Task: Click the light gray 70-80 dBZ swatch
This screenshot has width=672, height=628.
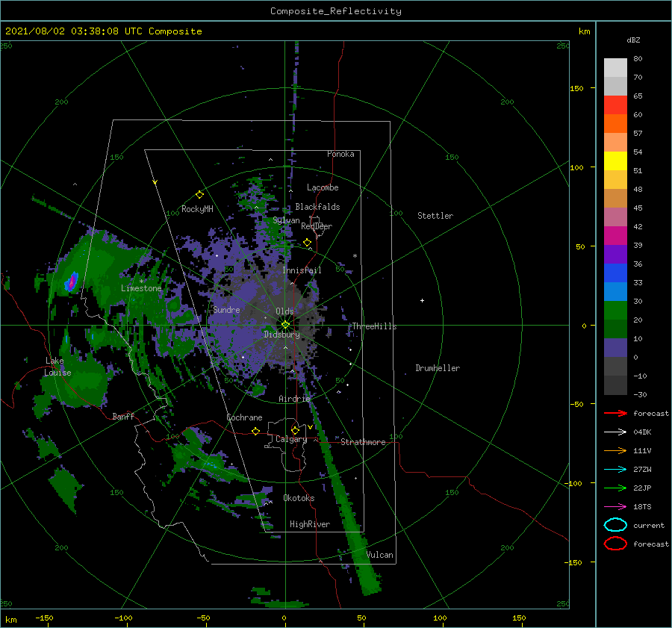Action: (x=615, y=68)
